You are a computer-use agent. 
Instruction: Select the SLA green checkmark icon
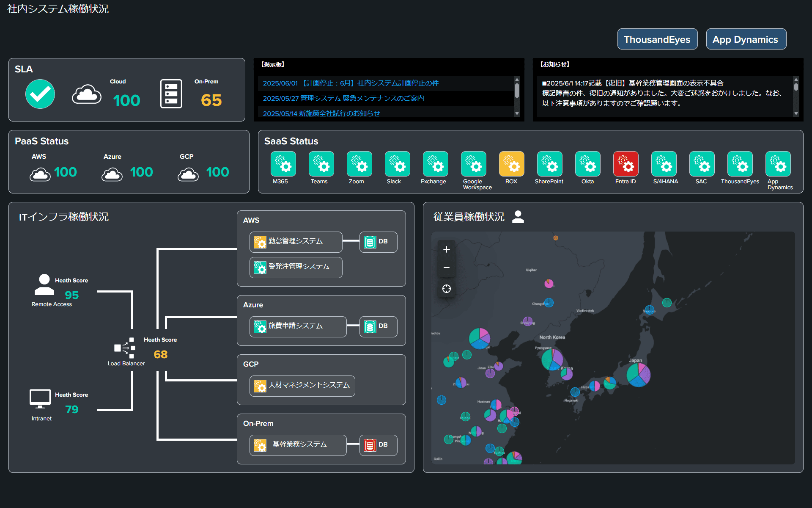[40, 94]
